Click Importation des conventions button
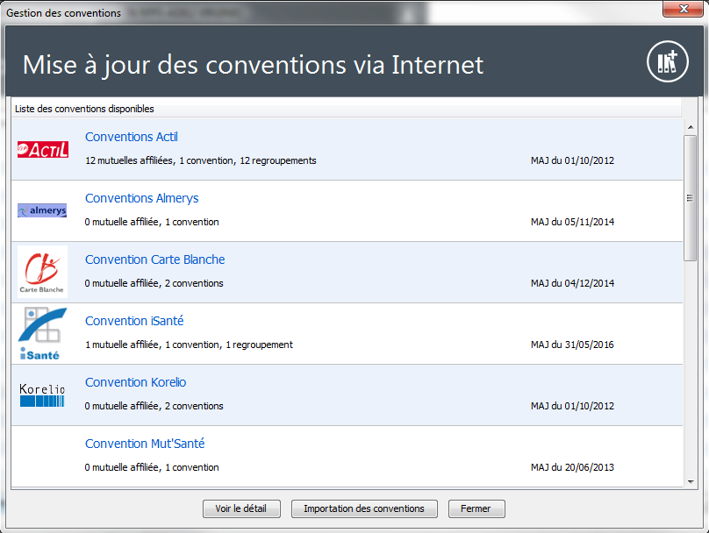The width and height of the screenshot is (709, 533). click(364, 509)
